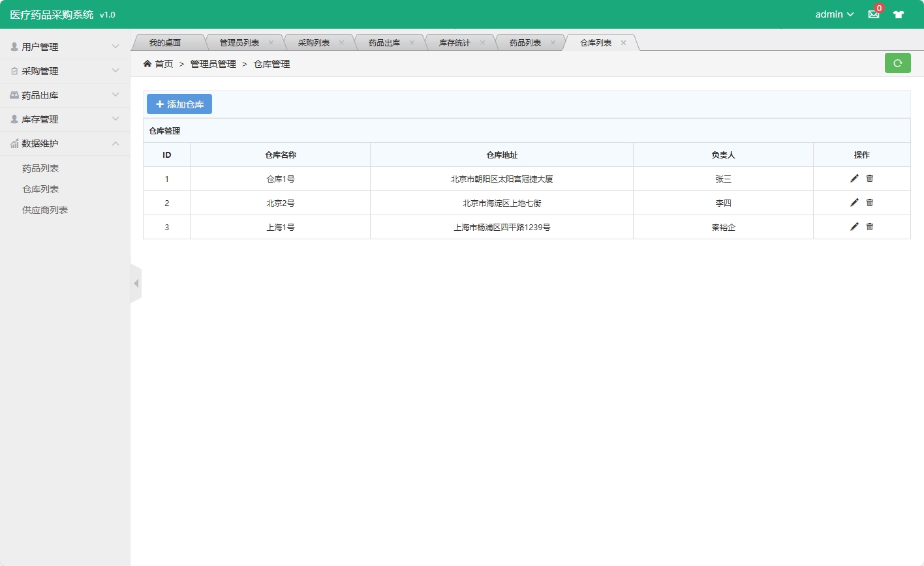Collapse the 数据维护 menu section
The width and height of the screenshot is (924, 566).
[116, 143]
